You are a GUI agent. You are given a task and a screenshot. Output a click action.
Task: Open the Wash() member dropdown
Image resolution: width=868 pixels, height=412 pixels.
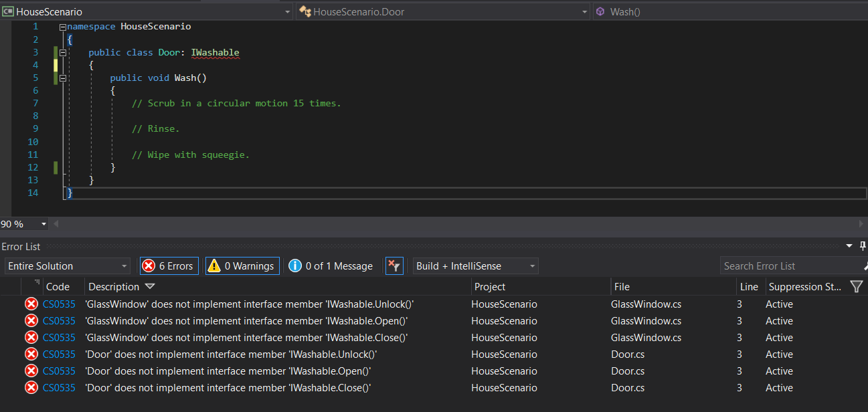tap(730, 11)
